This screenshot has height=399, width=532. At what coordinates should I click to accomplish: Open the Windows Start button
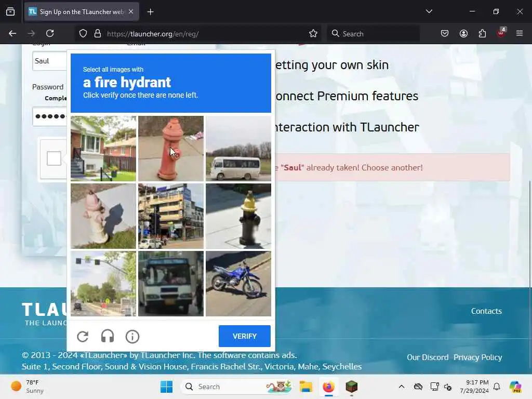point(166,387)
